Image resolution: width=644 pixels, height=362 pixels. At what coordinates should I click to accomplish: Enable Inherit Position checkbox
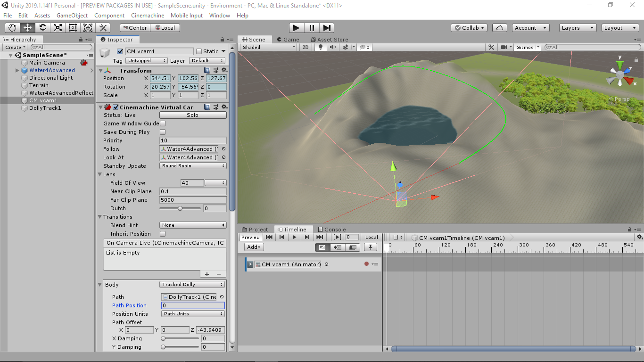click(163, 234)
